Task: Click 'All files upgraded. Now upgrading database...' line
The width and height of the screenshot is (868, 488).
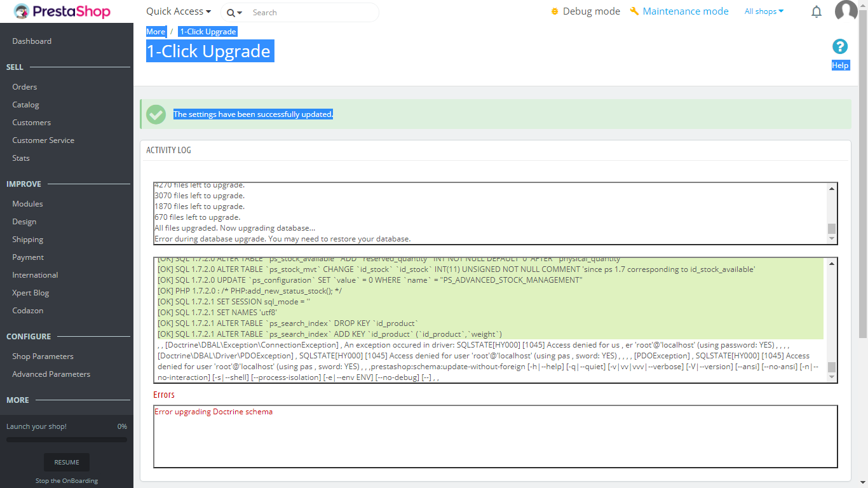Action: point(235,228)
